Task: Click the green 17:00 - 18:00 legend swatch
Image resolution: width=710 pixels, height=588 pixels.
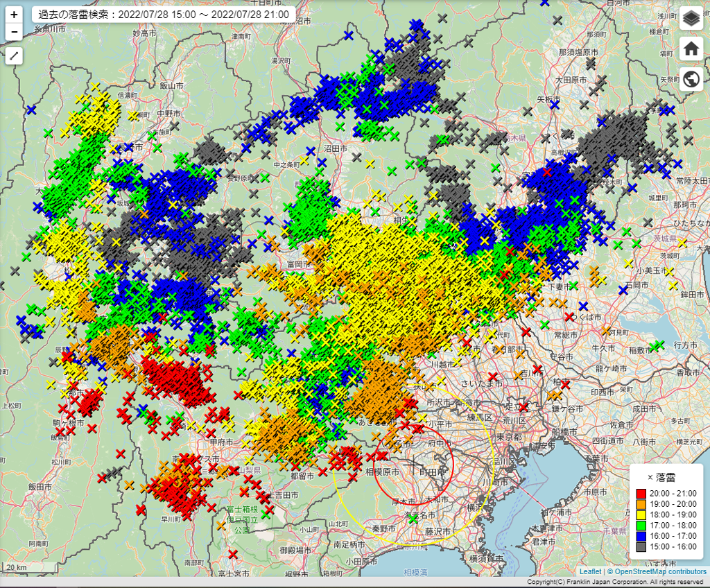Action: pyautogui.click(x=641, y=526)
